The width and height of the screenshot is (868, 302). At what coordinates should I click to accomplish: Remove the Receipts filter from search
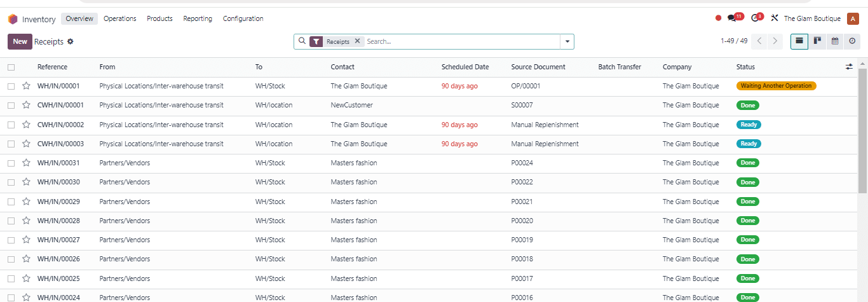(x=357, y=41)
